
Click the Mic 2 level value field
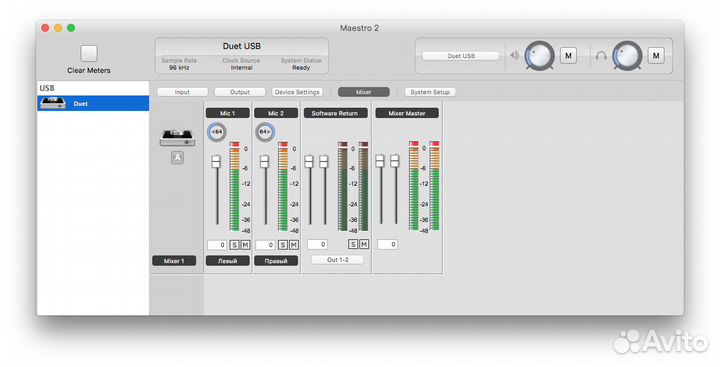(265, 245)
